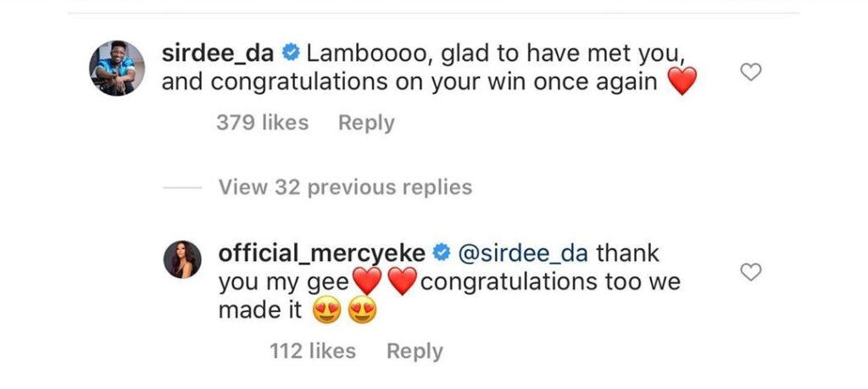Like sirdee_da's comment with heart icon
This screenshot has height=389, width=868.
point(751,72)
